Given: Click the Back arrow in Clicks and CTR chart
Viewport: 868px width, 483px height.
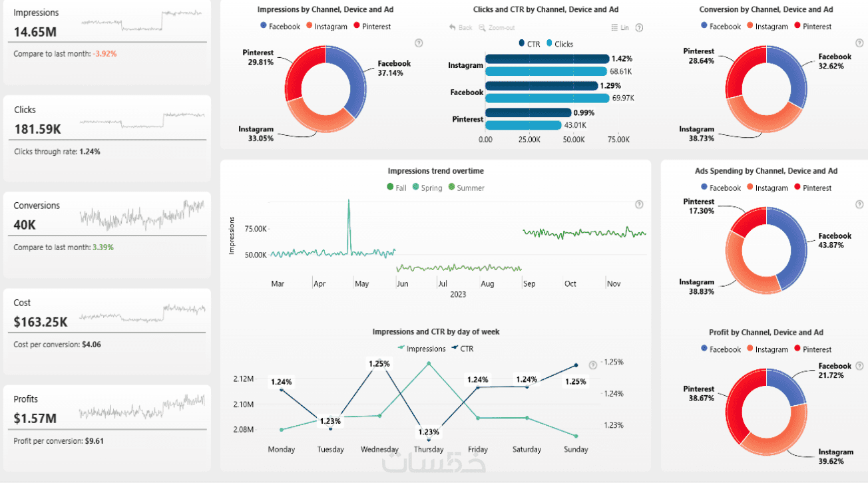Looking at the screenshot, I should click(x=453, y=27).
